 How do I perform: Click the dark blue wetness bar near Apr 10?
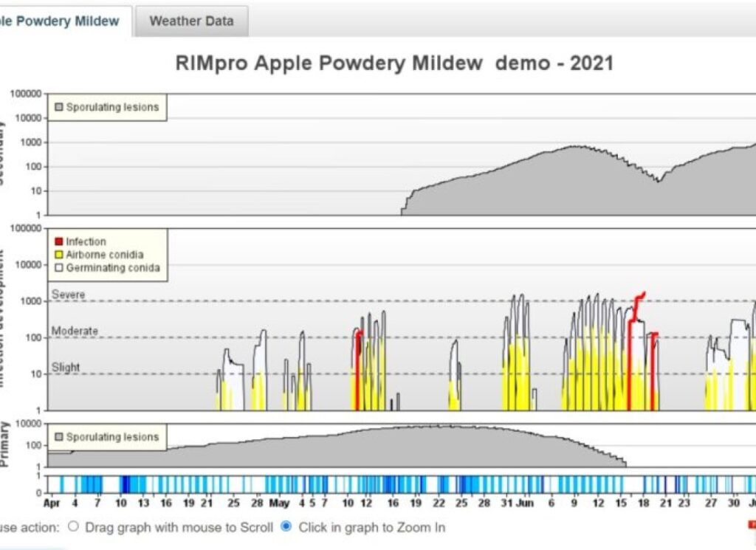(124, 484)
